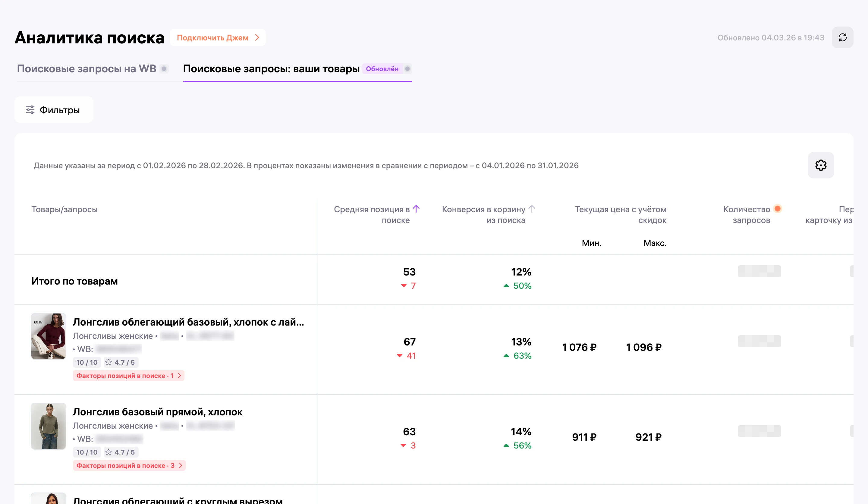Click chevron on Подключить Джем
Screen dimensions: 868x504
257,38
